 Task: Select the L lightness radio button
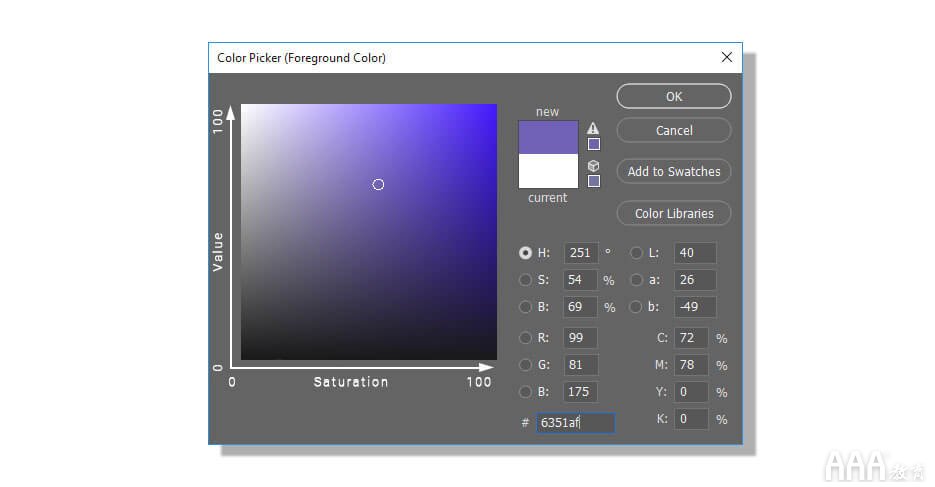pyautogui.click(x=636, y=253)
